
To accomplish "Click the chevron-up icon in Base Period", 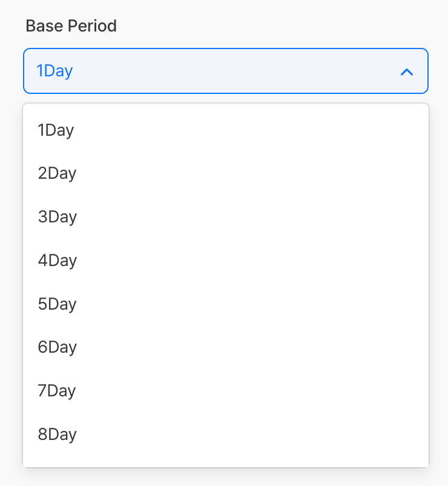I will tap(407, 72).
